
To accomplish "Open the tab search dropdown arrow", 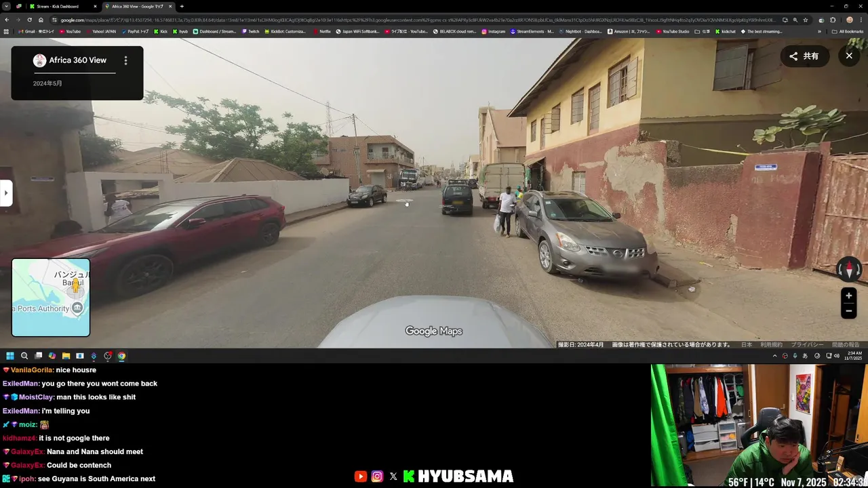I will pos(5,6).
